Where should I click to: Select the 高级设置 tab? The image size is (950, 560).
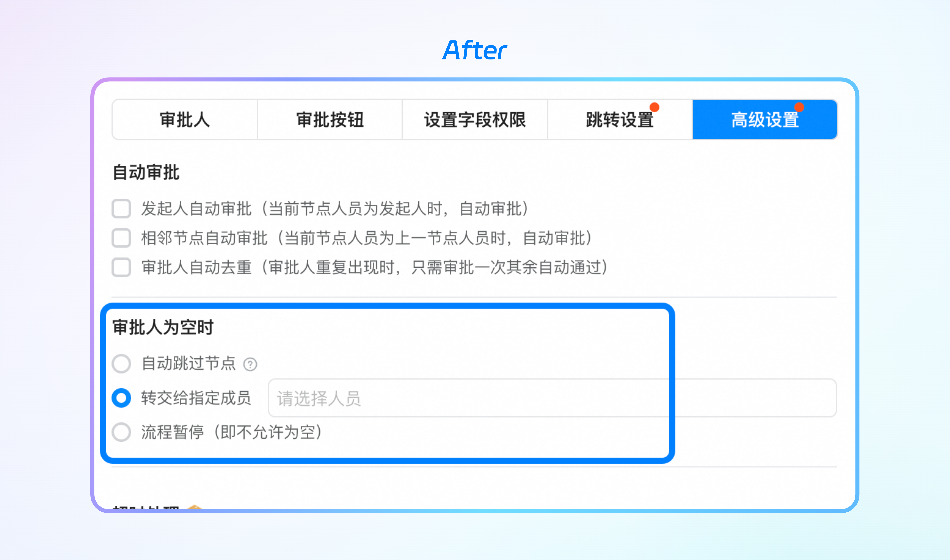pyautogui.click(x=765, y=120)
